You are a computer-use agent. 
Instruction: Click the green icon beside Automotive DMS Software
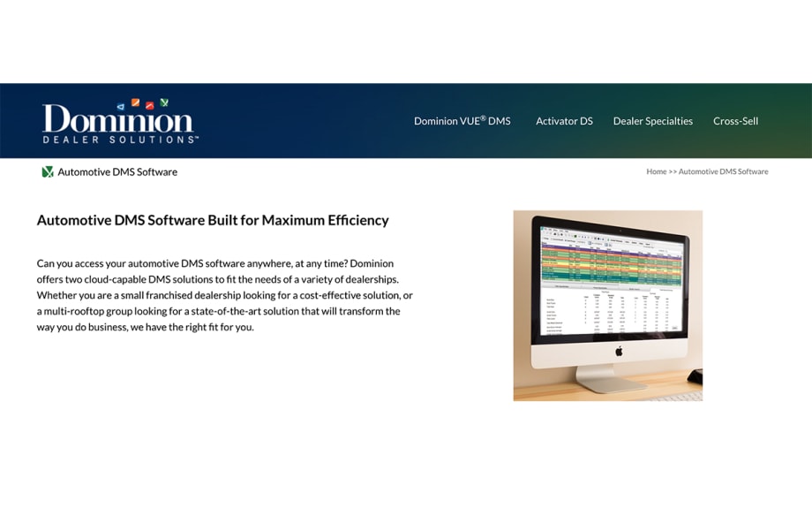[x=48, y=172]
